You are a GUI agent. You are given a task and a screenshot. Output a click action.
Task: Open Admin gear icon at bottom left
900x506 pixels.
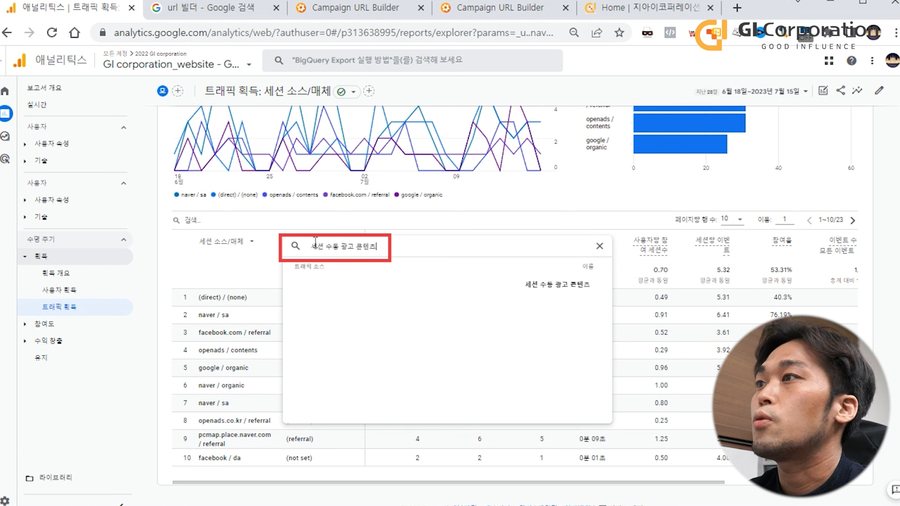tap(5, 501)
